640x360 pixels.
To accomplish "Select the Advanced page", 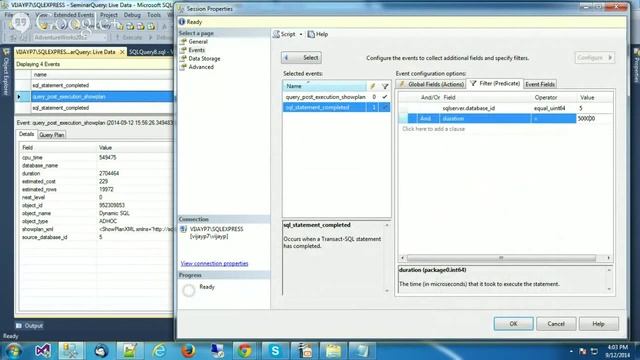I will pyautogui.click(x=201, y=67).
